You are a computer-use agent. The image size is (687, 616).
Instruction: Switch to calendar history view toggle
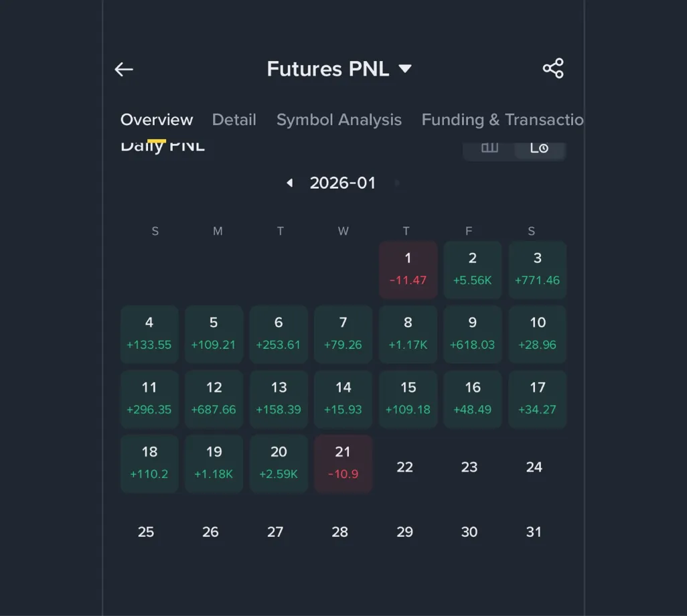click(539, 148)
